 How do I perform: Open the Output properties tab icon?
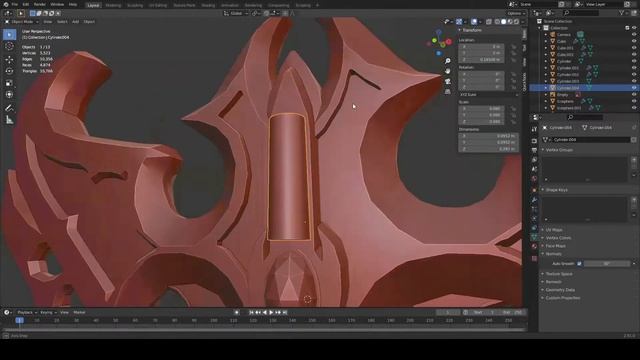[534, 150]
